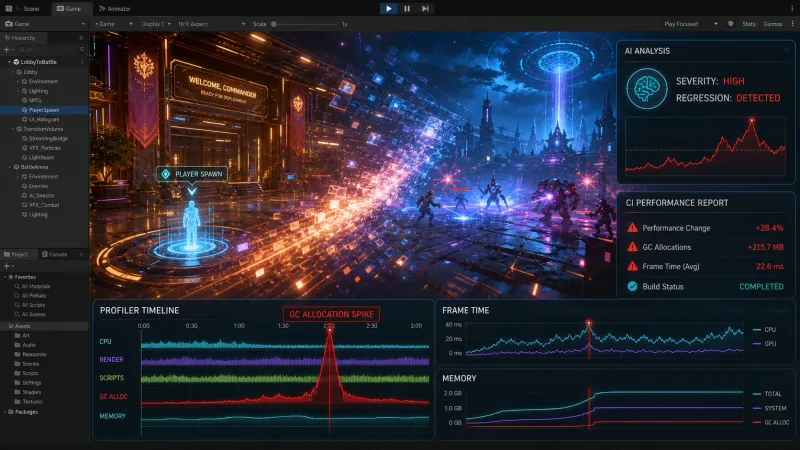The image size is (800, 450).
Task: Open the Resources folder
Action: tap(30, 354)
